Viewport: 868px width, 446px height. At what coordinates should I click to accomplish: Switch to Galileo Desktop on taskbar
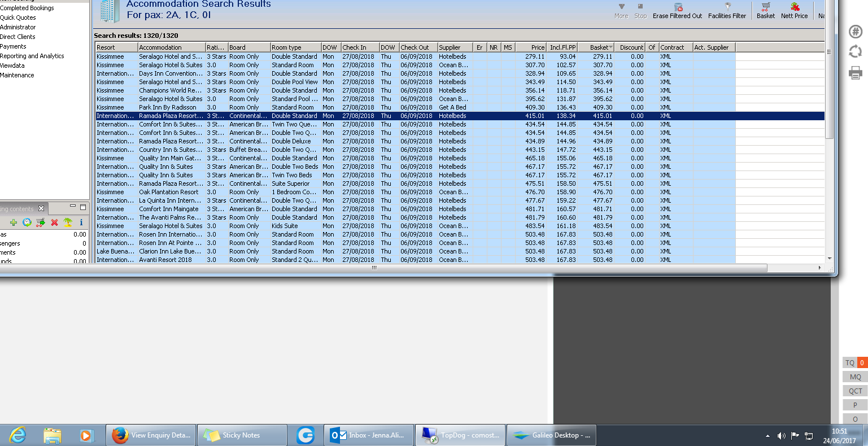point(552,435)
